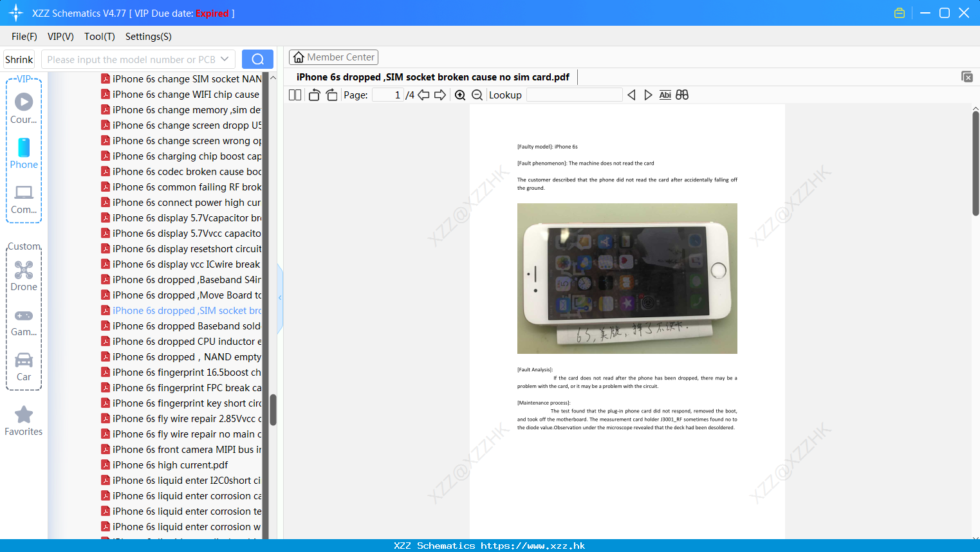Screen dimensions: 980x552
Task: Open the File(F) menu
Action: [x=24, y=37]
